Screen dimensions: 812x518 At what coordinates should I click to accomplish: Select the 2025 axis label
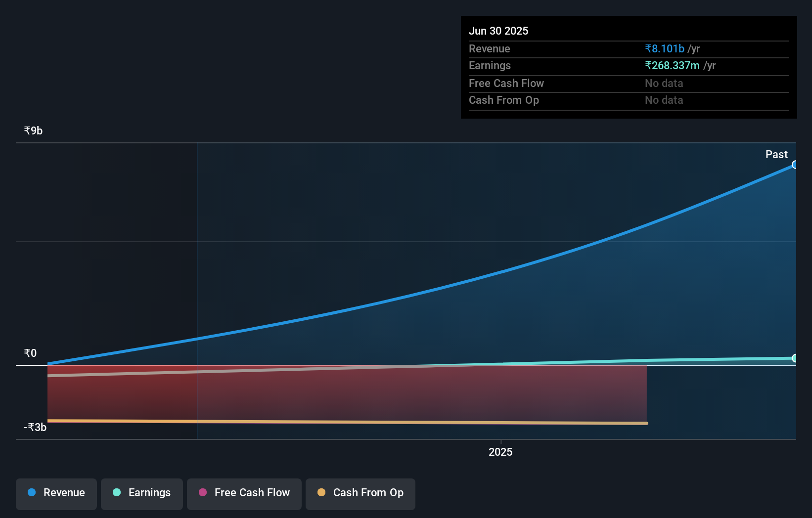[x=500, y=451]
